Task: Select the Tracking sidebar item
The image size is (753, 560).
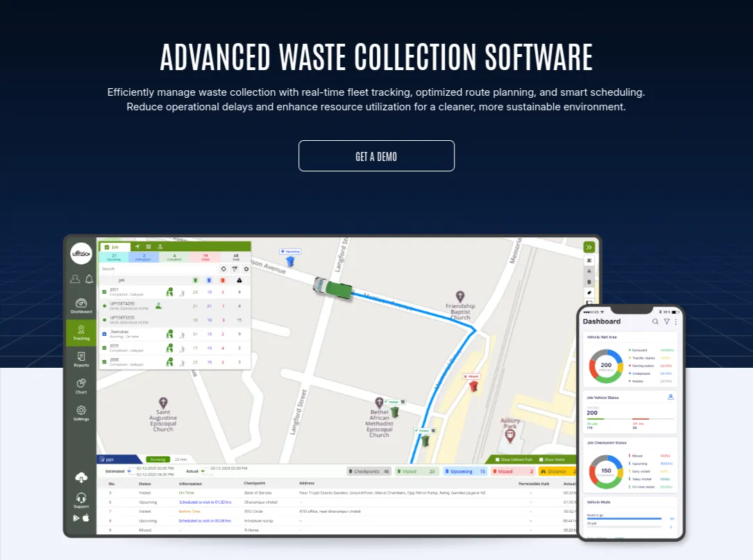Action: pyautogui.click(x=81, y=332)
